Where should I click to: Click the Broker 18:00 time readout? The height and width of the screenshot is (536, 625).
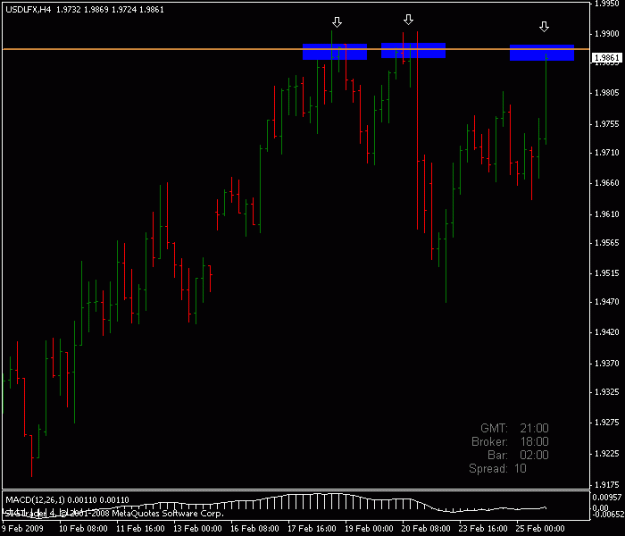[x=510, y=442]
